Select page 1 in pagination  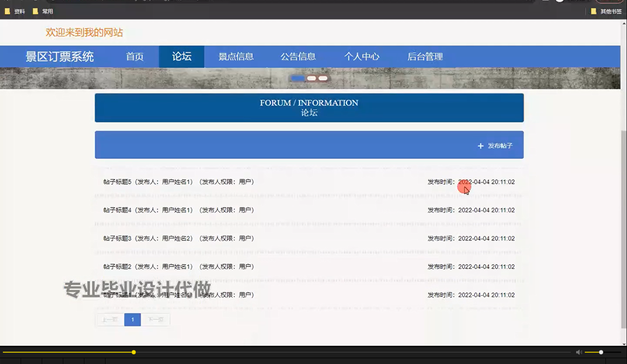tap(132, 319)
